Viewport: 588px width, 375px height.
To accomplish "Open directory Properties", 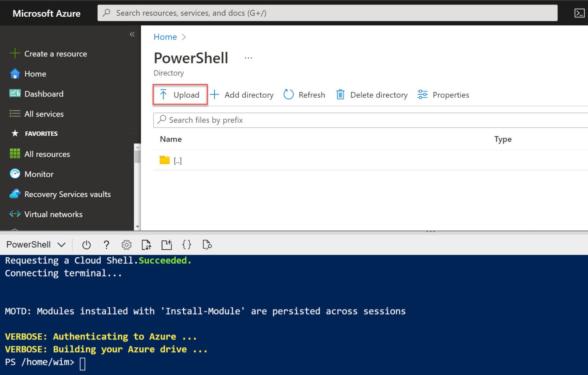I will click(443, 95).
